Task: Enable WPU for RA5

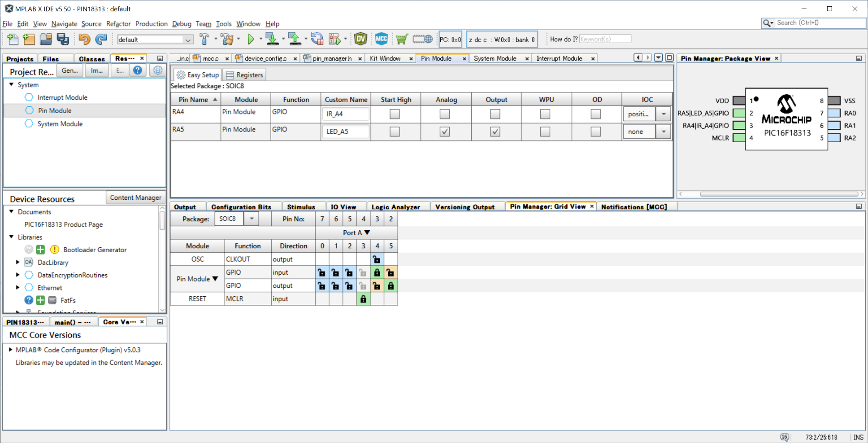Action: point(545,132)
